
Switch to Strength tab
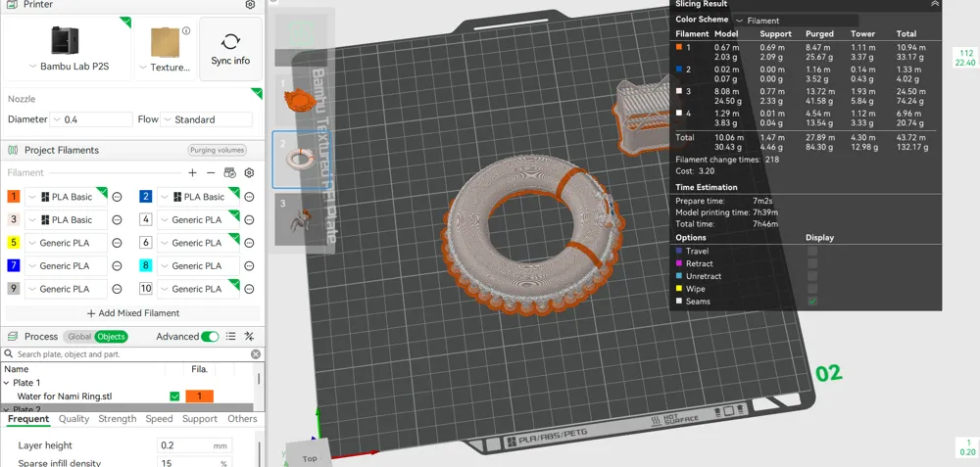point(117,419)
